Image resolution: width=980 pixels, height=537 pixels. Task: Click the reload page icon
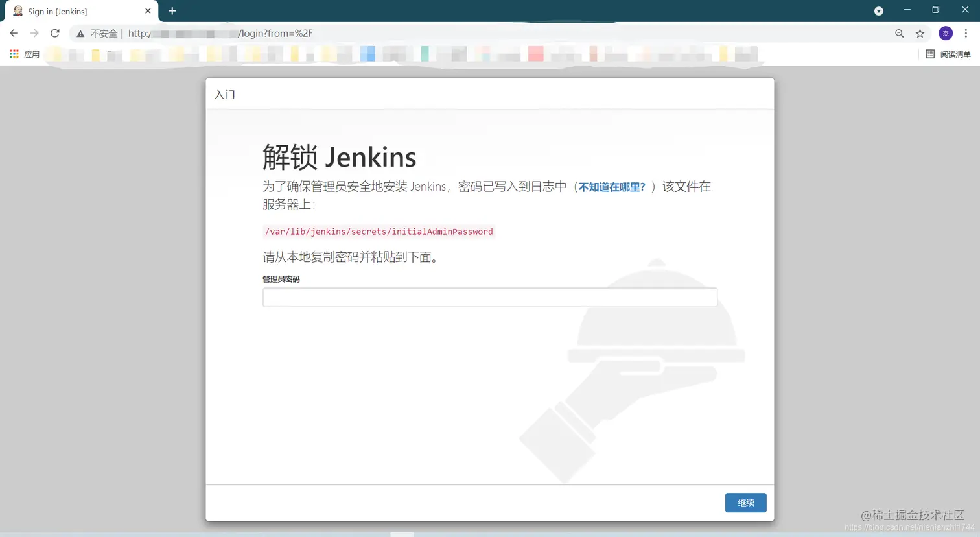click(54, 33)
